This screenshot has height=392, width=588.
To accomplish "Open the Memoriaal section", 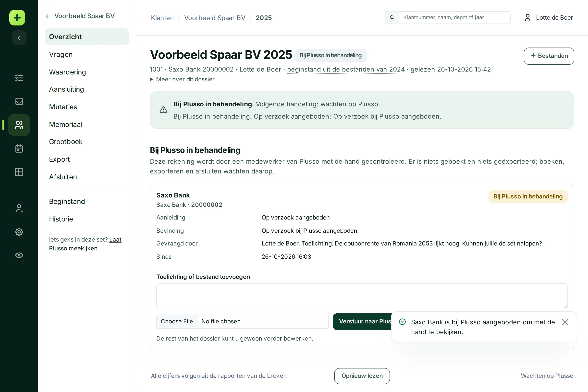I will (87, 124).
